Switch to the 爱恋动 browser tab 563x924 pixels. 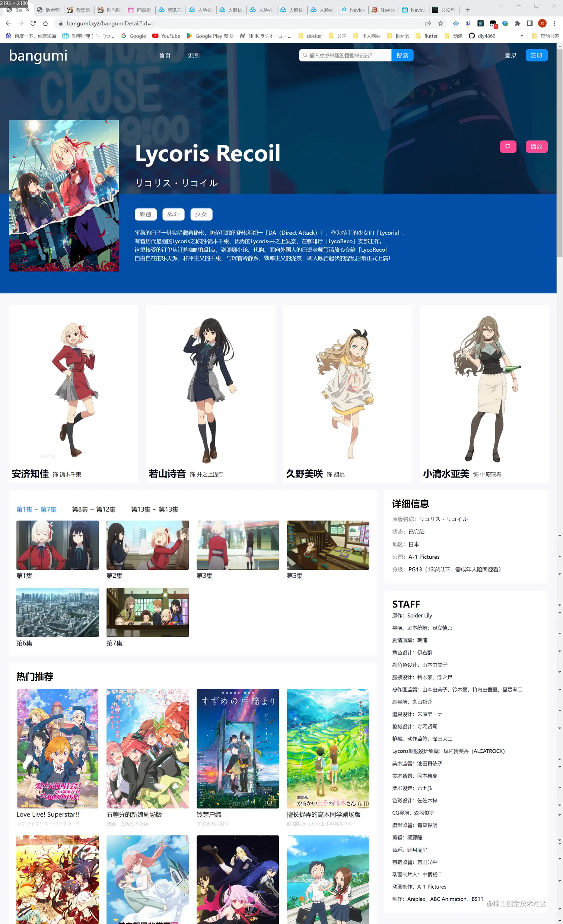pos(79,10)
